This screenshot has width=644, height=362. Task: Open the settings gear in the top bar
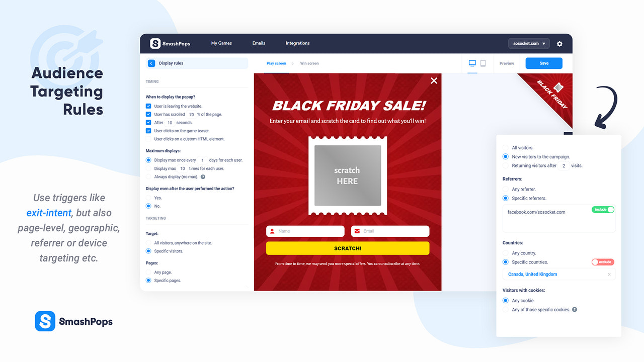559,44
